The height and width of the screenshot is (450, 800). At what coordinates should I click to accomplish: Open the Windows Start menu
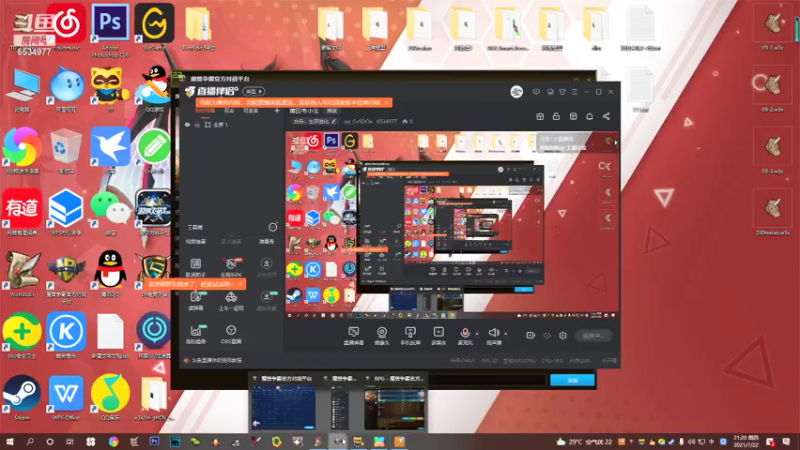point(9,442)
